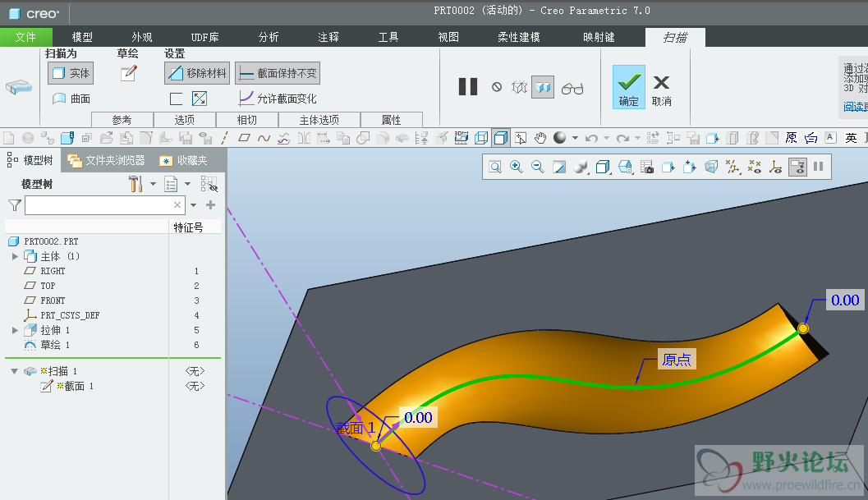Open the 文件夹浏览器 navigator tab
The width and height of the screenshot is (868, 500).
point(106,161)
